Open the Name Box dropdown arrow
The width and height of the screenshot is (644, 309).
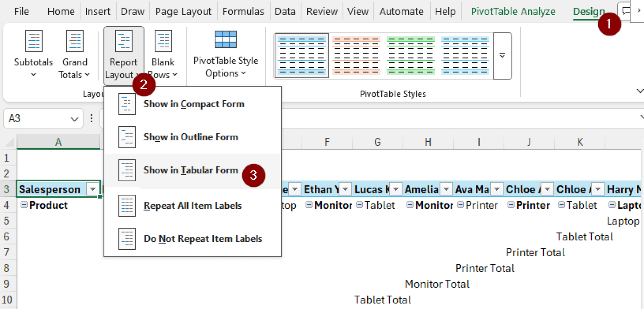coord(75,119)
